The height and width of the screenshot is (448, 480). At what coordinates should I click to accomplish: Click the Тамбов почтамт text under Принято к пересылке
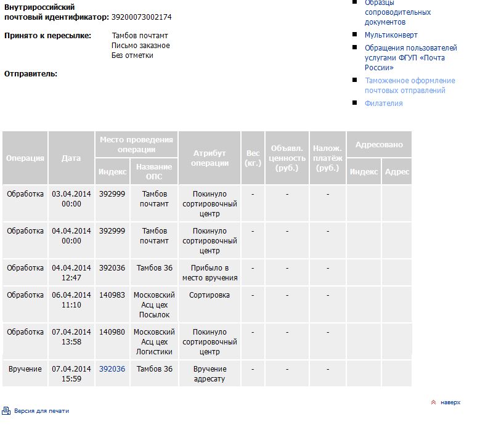tap(140, 36)
